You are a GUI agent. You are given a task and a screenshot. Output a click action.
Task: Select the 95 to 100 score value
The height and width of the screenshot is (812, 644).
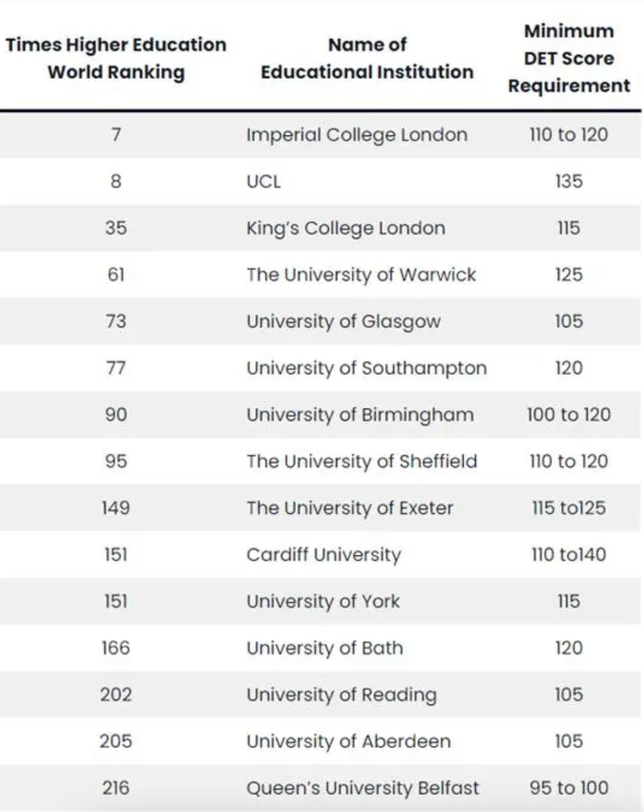(x=568, y=788)
